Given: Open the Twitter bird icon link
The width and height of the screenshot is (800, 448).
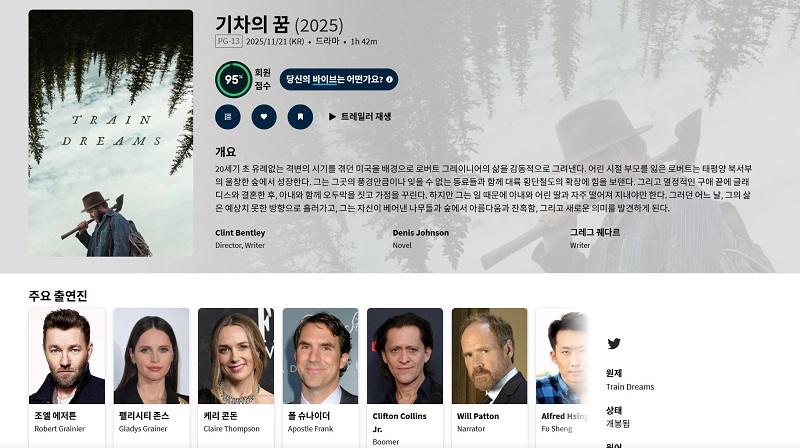Looking at the screenshot, I should click(614, 343).
